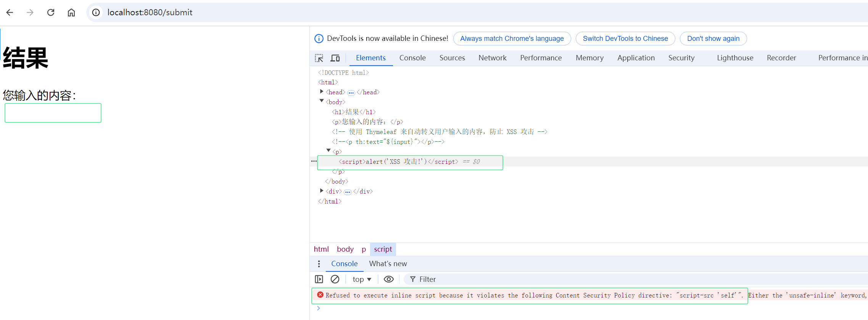Open the Memory tab
Viewport: 868px width, 320px height.
pos(589,58)
